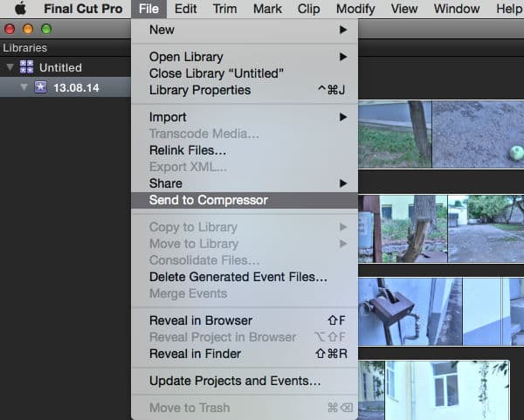Select the building window clip thumbnail
The image size is (524, 420).
pyautogui.click(x=448, y=390)
